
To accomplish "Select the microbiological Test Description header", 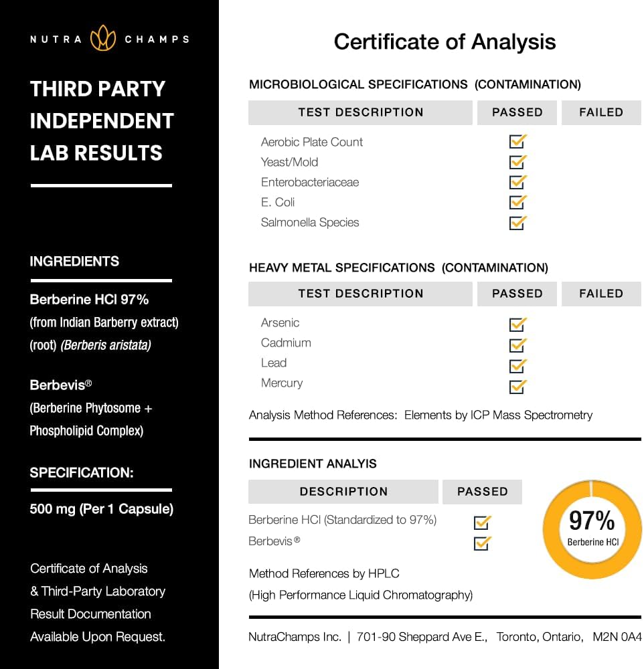I will click(x=360, y=112).
